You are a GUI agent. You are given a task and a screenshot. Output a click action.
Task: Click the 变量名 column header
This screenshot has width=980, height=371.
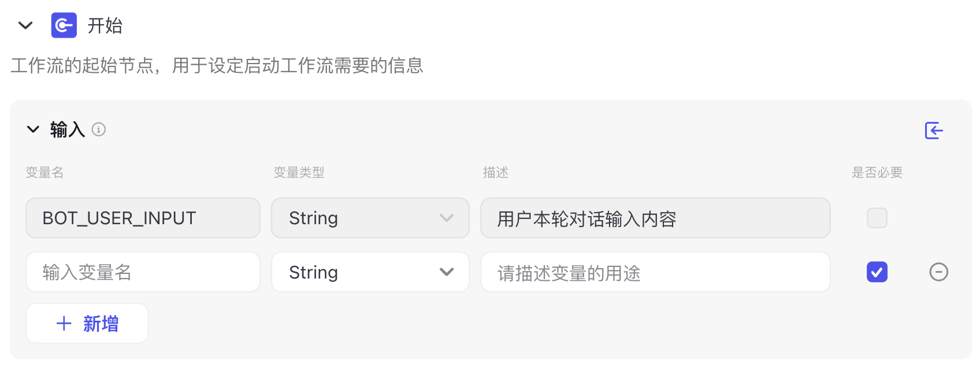(44, 172)
